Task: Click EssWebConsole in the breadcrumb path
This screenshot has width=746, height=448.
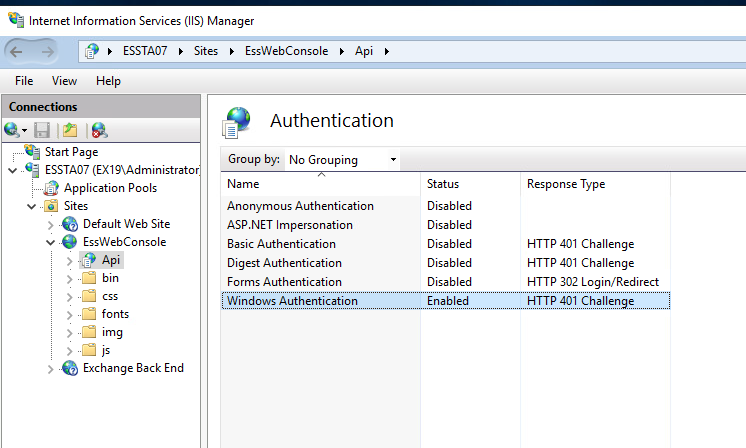Action: click(x=286, y=51)
